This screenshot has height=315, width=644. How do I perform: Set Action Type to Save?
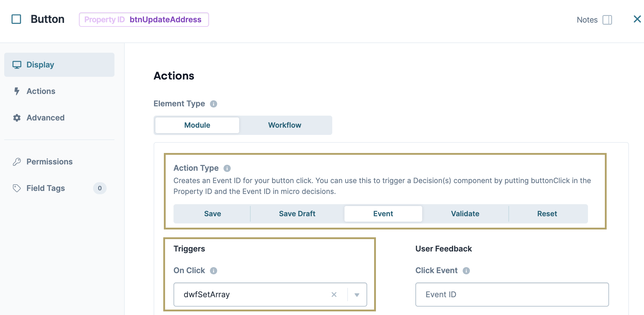pos(213,214)
